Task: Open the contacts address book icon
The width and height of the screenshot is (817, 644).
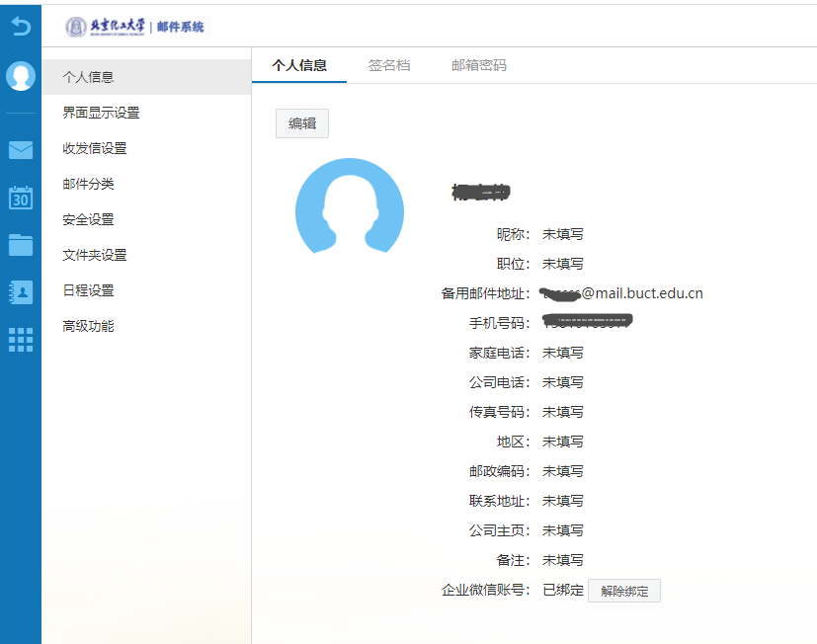Action: pyautogui.click(x=21, y=291)
